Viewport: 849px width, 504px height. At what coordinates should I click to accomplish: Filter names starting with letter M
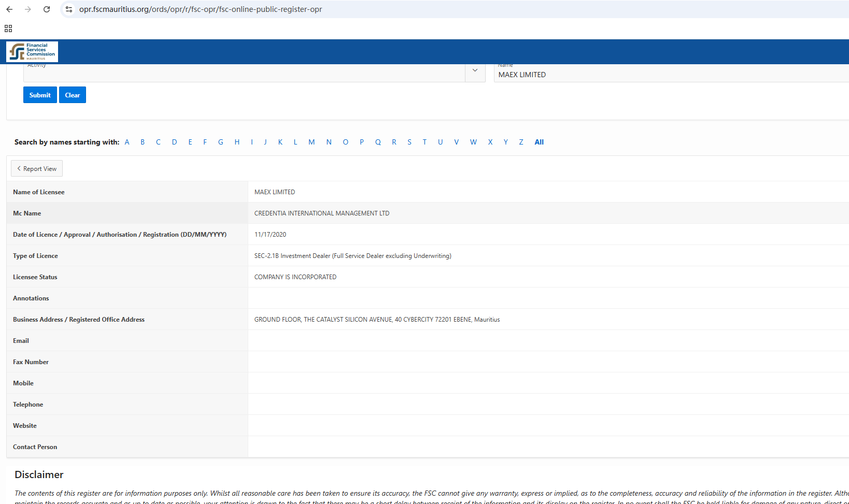pos(312,142)
